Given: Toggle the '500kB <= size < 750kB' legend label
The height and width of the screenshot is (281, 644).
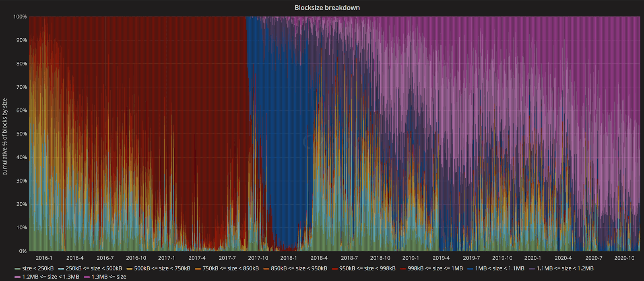Looking at the screenshot, I should click(162, 269).
